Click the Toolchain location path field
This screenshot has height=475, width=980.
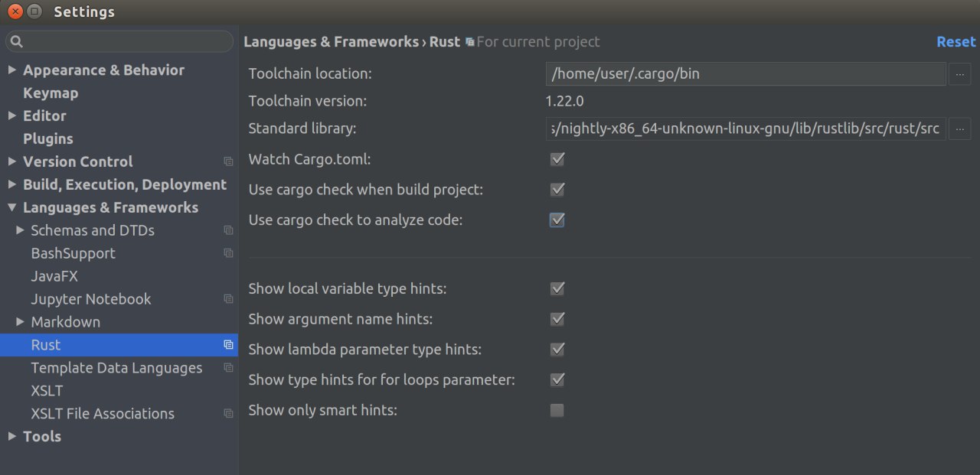(x=746, y=74)
